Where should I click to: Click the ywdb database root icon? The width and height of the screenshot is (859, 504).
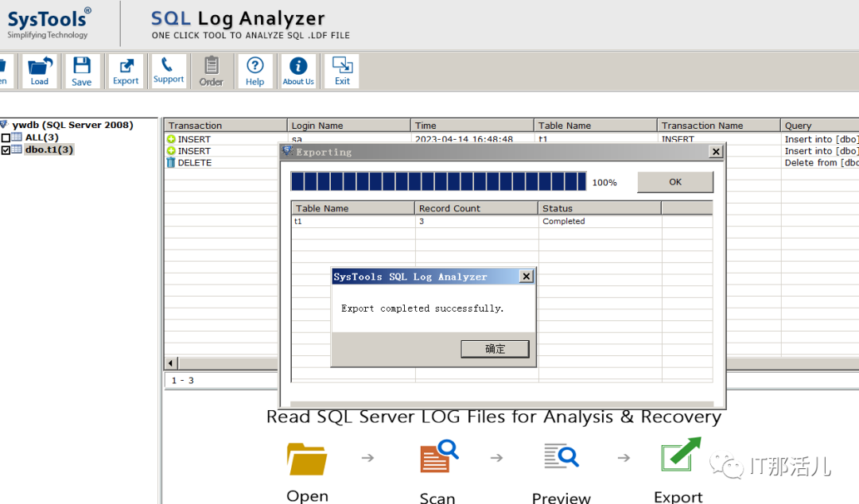coord(5,124)
